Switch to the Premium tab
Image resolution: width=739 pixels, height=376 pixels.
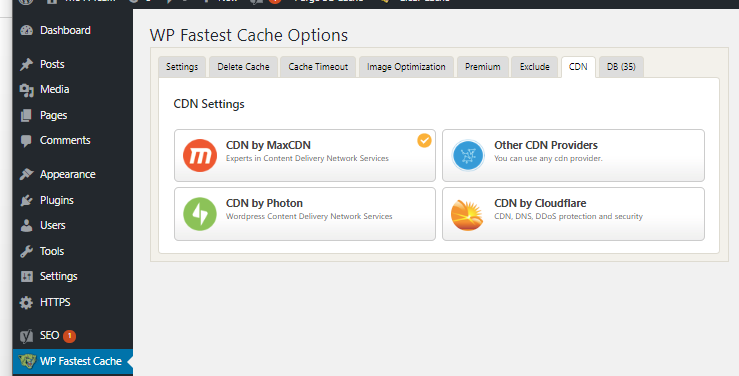tap(483, 67)
